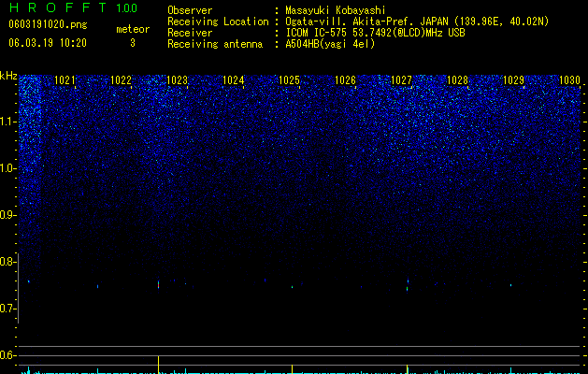Click the observer name Masayuki Kobayashi

tap(336, 10)
